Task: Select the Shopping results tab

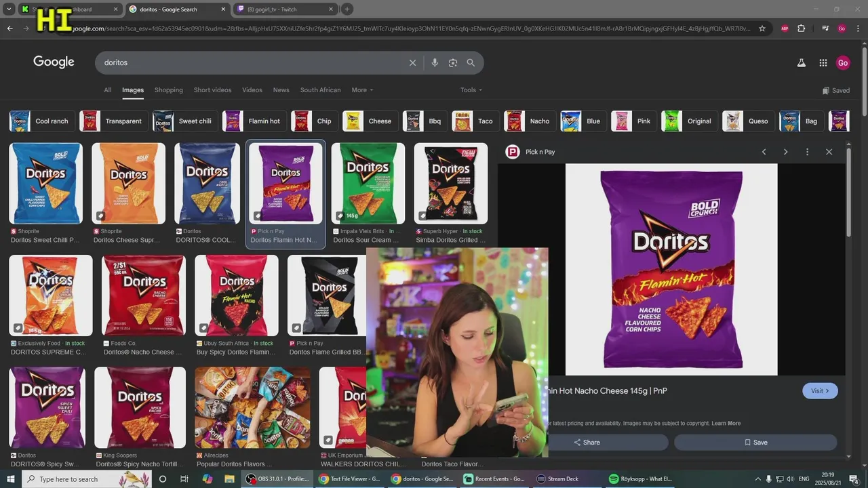Action: pyautogui.click(x=169, y=90)
